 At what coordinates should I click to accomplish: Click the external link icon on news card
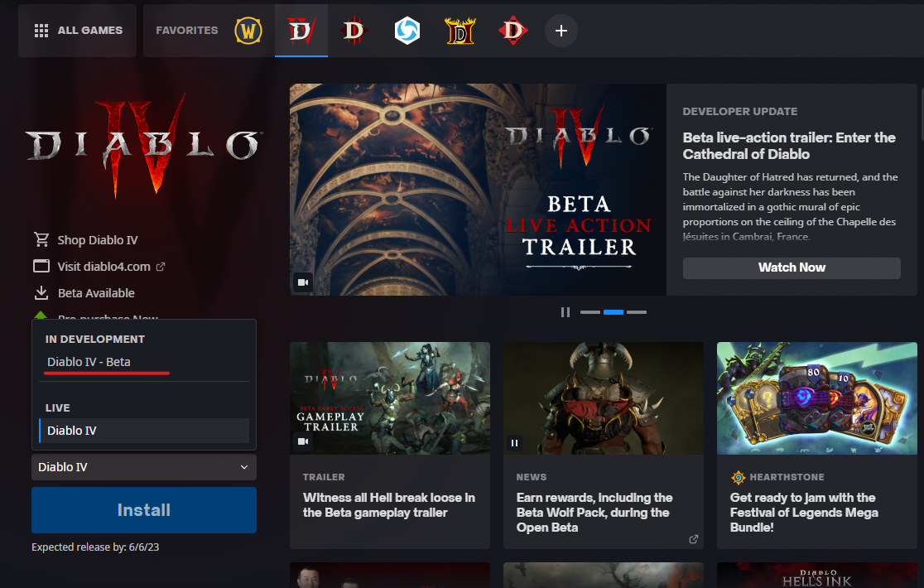(x=694, y=539)
